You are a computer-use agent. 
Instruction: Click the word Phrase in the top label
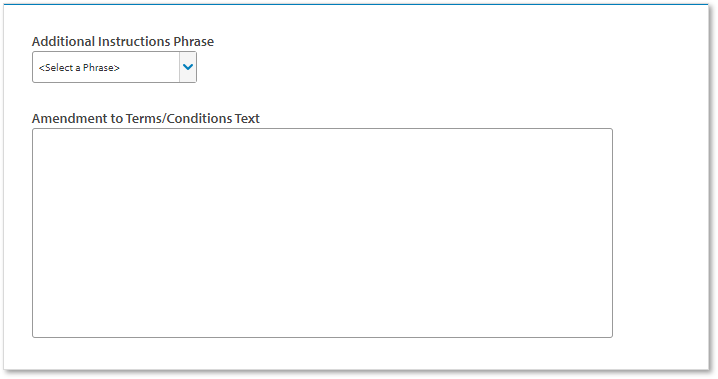[x=194, y=41]
